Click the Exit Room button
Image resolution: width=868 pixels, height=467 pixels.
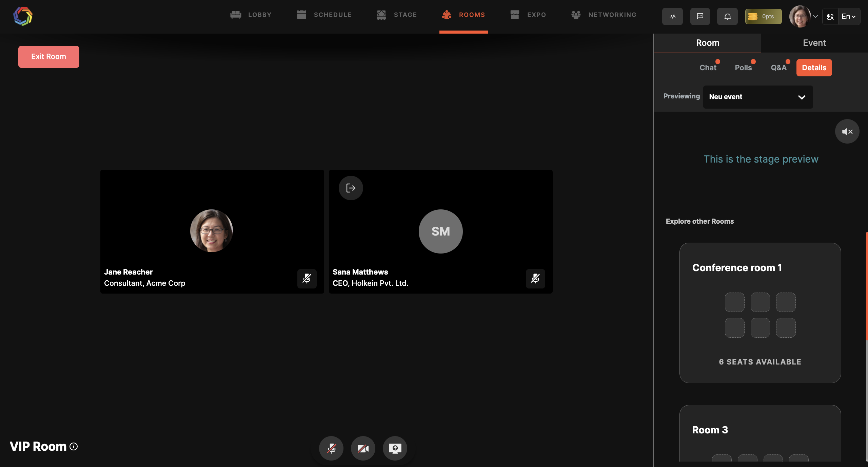(49, 57)
